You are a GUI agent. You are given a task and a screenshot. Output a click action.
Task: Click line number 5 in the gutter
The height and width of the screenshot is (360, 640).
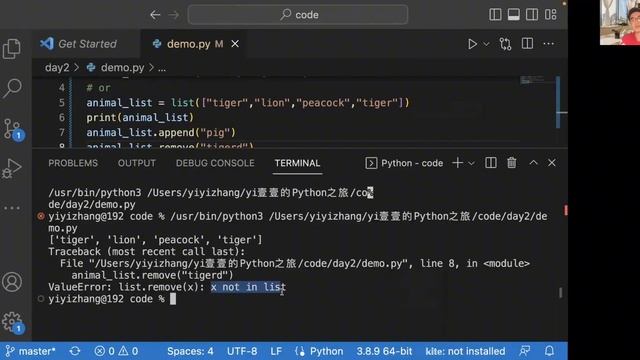tap(62, 102)
